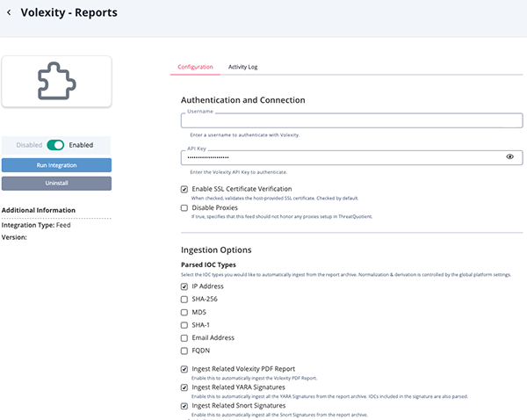Go back using the arrow beside Volexity - Reports

[9, 13]
